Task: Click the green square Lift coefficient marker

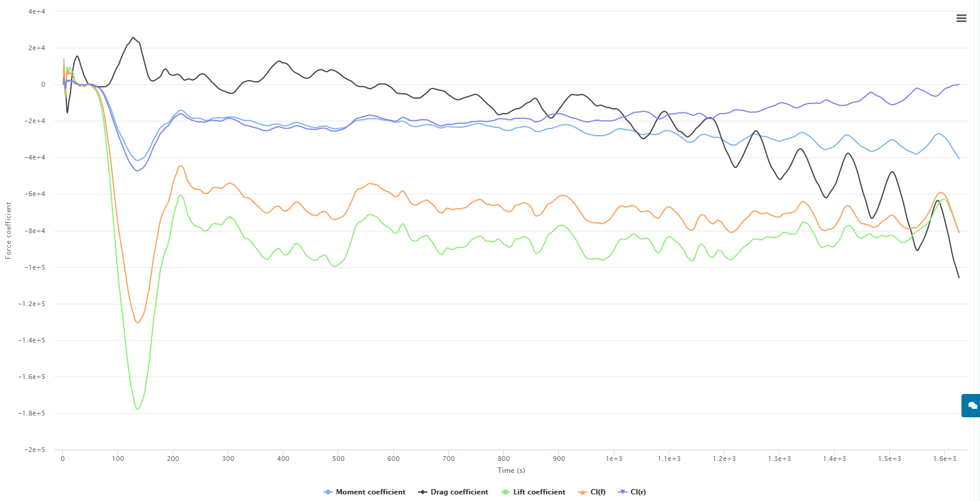Action: (x=505, y=492)
